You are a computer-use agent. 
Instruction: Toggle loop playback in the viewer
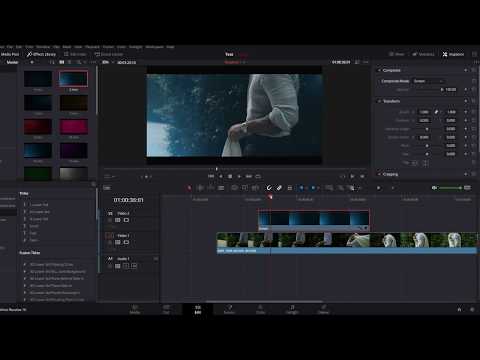tap(258, 176)
